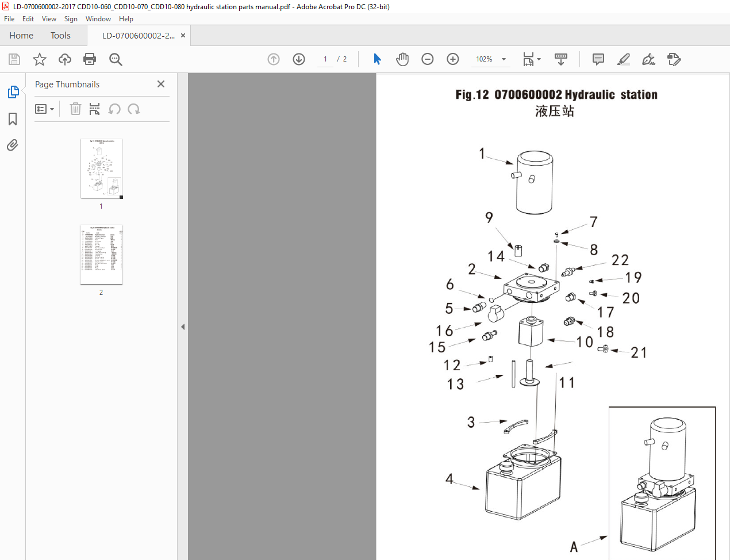Print the document using printer icon

point(90,59)
